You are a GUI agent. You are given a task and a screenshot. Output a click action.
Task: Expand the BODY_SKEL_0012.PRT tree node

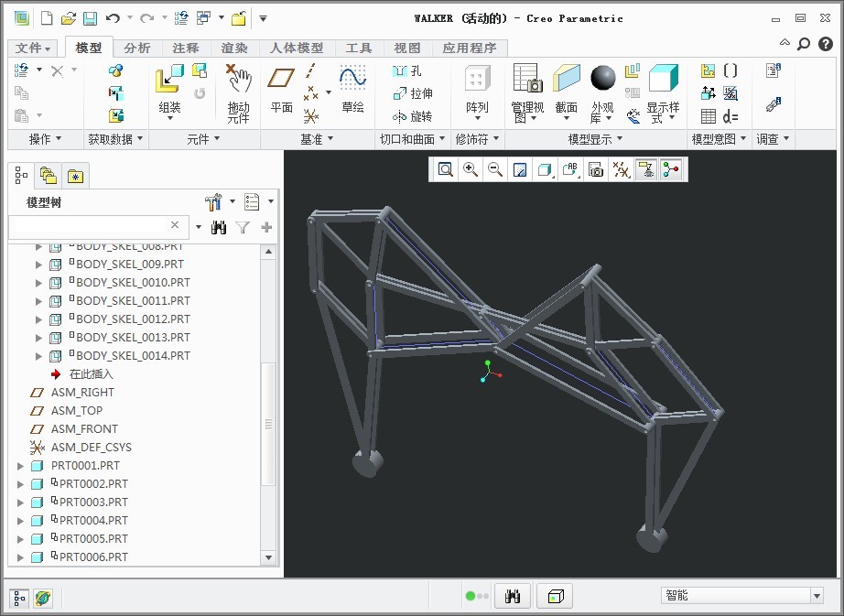click(x=38, y=319)
